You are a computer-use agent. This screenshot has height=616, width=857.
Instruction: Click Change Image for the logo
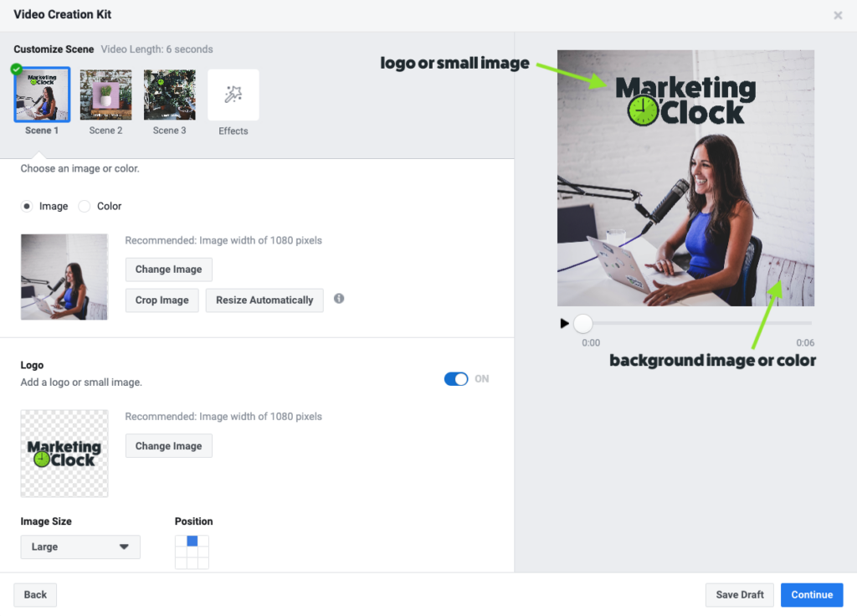[x=169, y=446]
